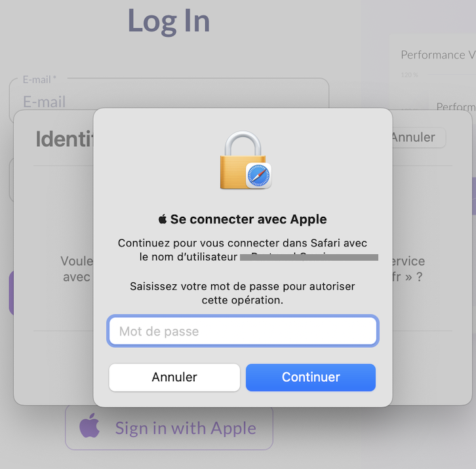Viewport: 476px width, 469px height.
Task: Focus the Mot de passe password field
Action: click(x=243, y=331)
